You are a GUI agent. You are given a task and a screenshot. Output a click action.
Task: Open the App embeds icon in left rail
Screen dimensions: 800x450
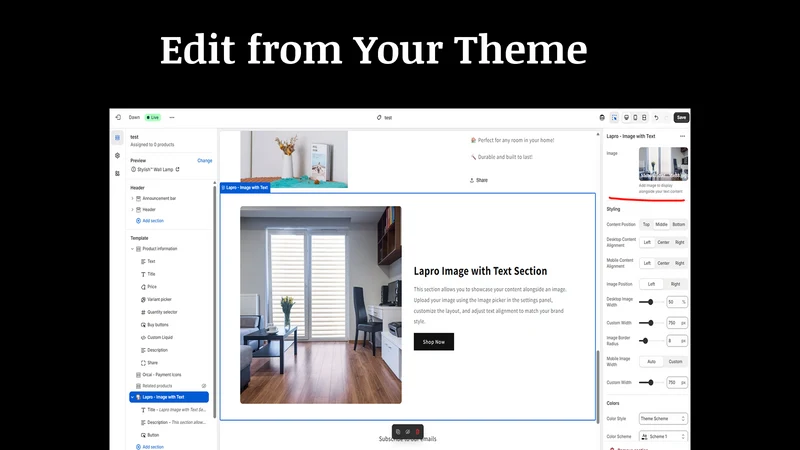tap(117, 173)
